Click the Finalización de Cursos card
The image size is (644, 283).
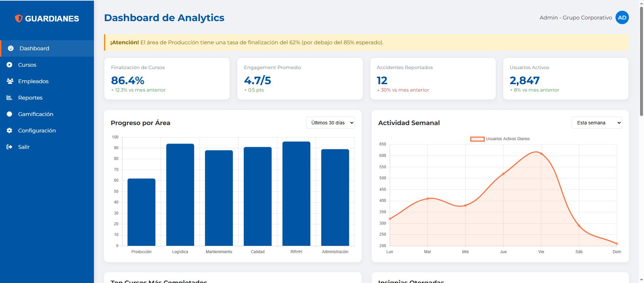(167, 78)
